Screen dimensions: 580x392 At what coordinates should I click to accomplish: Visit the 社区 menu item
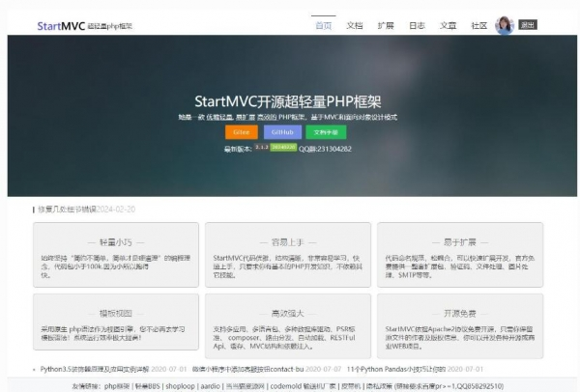pos(479,25)
